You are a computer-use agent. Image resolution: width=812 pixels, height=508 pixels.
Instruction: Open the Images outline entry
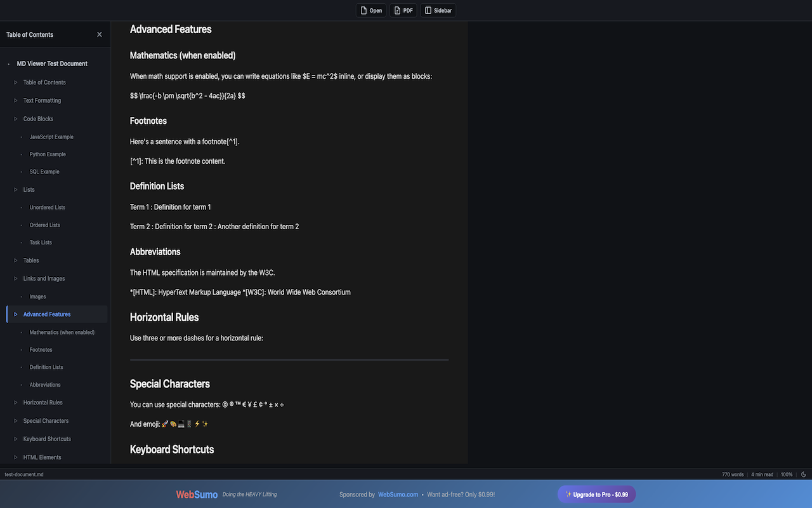(x=37, y=297)
